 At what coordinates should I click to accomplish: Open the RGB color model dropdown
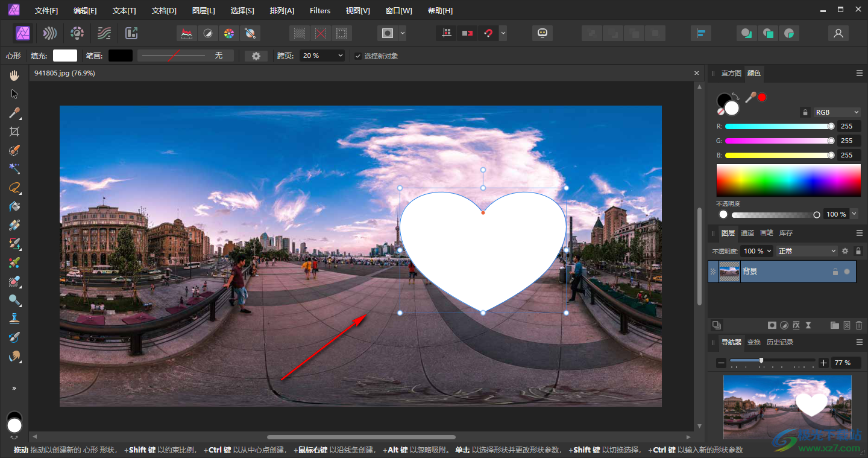coord(837,112)
